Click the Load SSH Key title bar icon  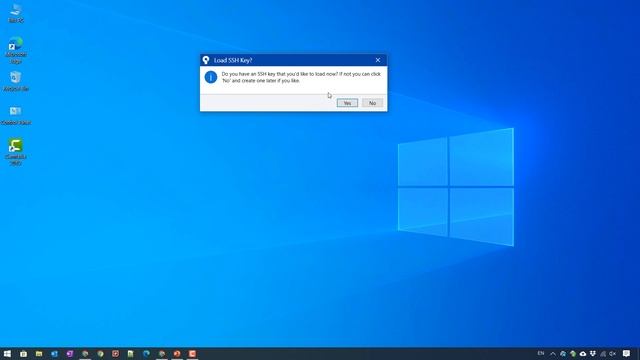pyautogui.click(x=206, y=60)
